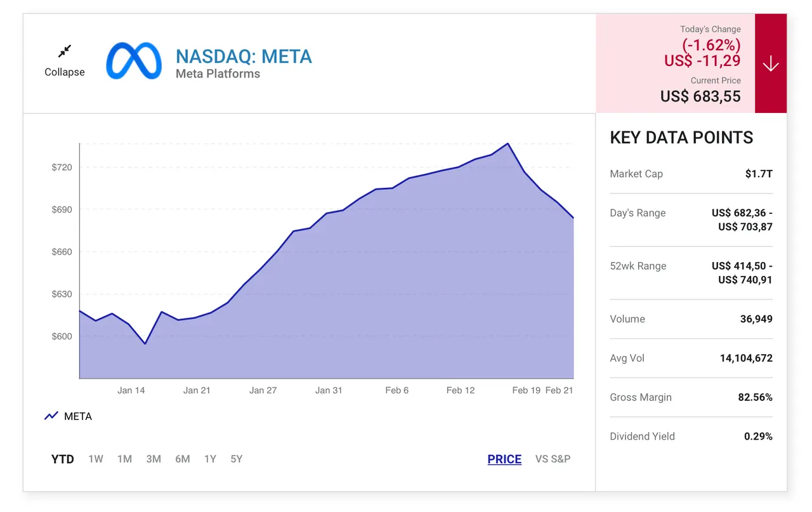Select the YTD time range
The image size is (812, 512).
pyautogui.click(x=62, y=459)
